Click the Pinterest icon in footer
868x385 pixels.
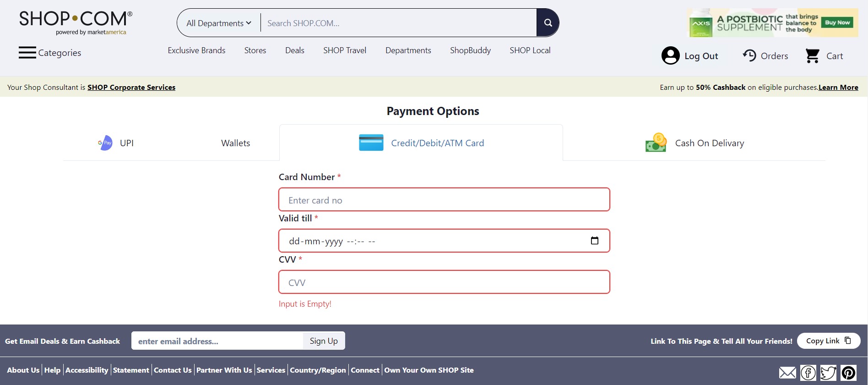(849, 373)
